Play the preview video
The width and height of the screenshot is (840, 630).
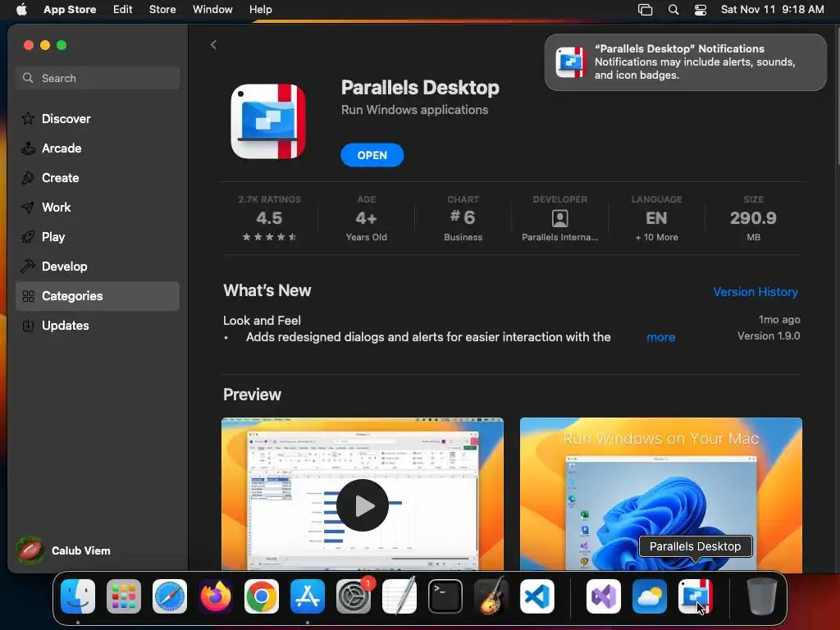tap(363, 505)
